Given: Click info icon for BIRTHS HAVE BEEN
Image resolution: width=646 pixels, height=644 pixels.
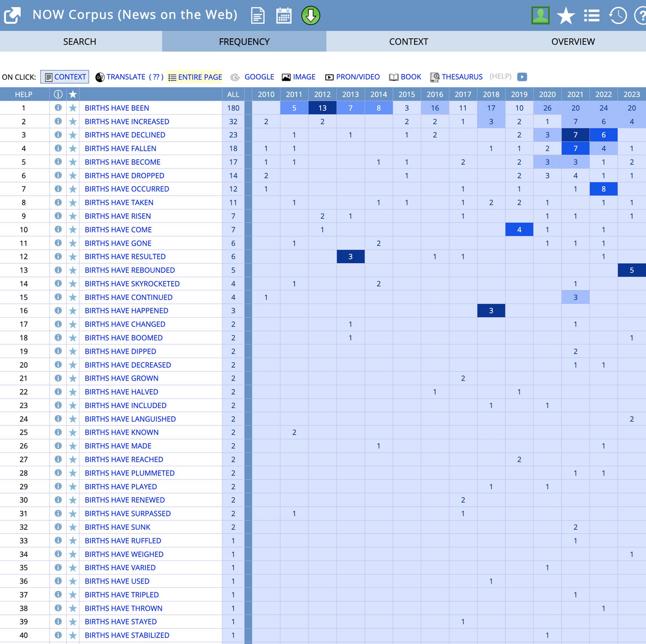Looking at the screenshot, I should (58, 108).
